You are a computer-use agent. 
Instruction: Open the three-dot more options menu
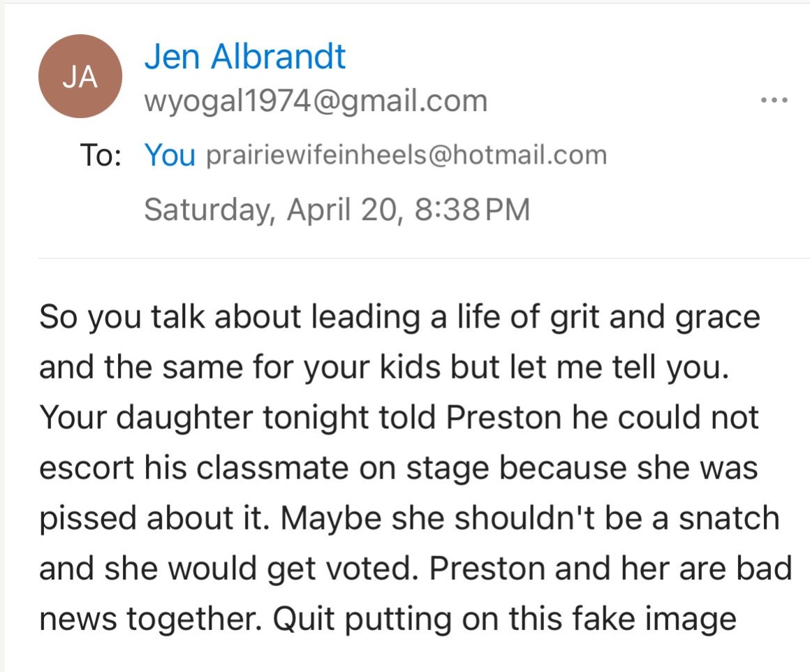(x=775, y=101)
